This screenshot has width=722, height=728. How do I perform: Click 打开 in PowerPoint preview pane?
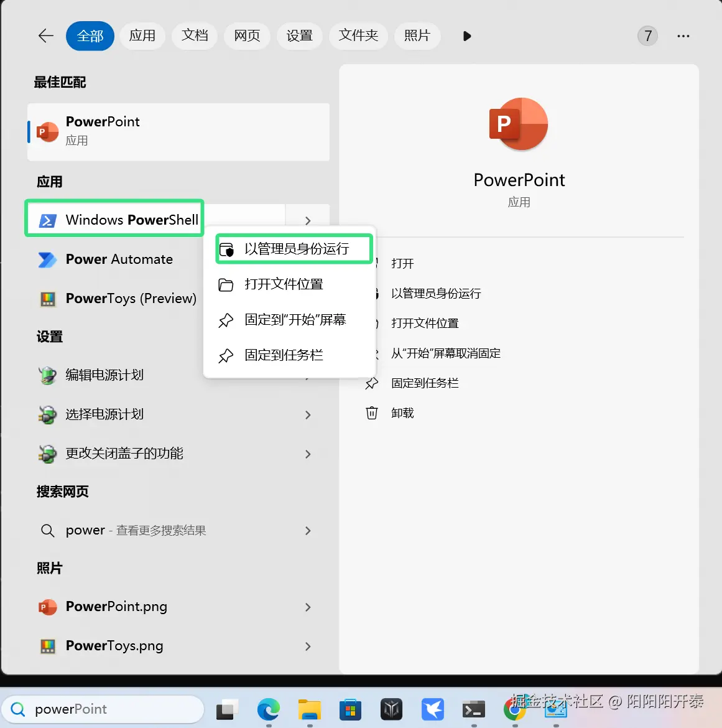[402, 264]
